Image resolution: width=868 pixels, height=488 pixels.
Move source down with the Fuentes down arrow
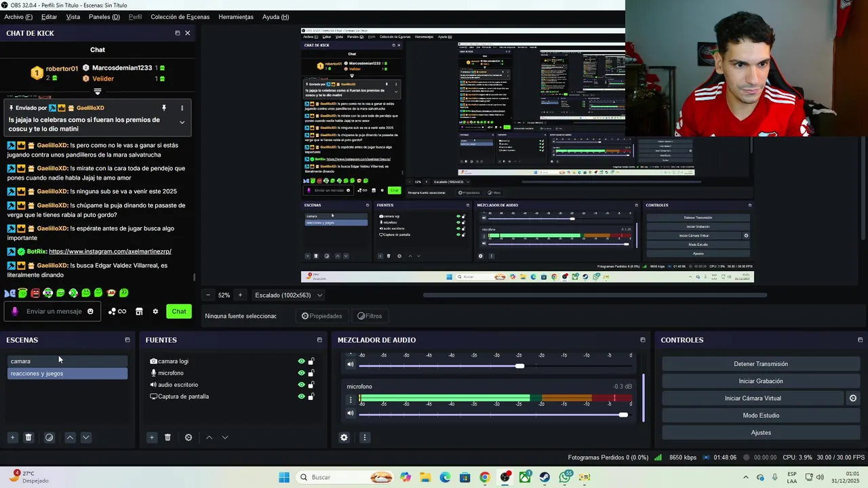tap(225, 437)
